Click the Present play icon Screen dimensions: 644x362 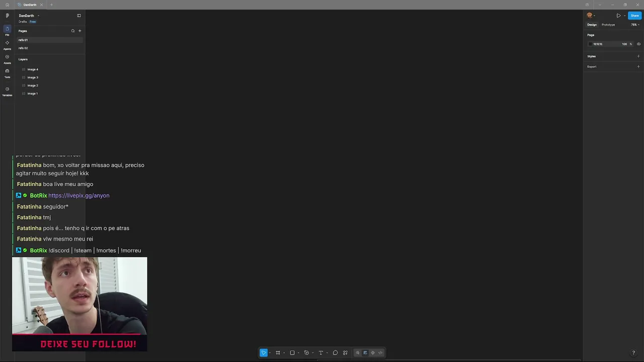pos(619,16)
